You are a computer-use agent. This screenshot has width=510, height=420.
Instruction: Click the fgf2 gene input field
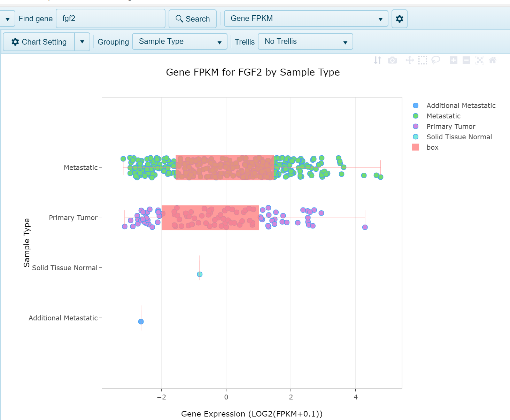110,18
